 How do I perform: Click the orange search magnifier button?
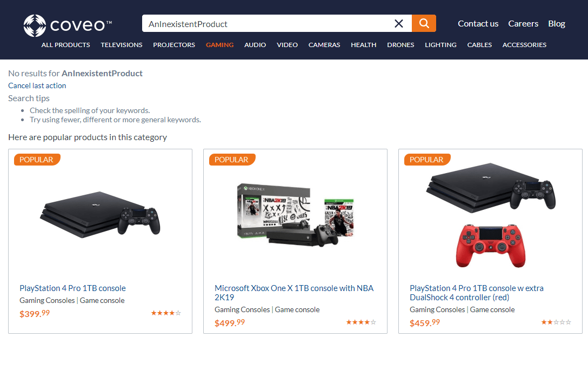[x=424, y=23]
